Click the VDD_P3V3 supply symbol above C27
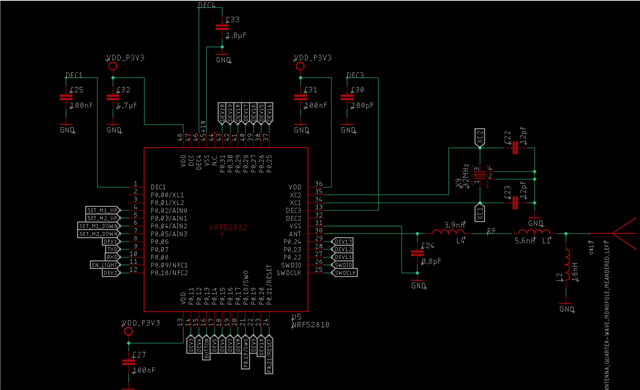Viewport: 640px width, 390px height. [x=128, y=331]
